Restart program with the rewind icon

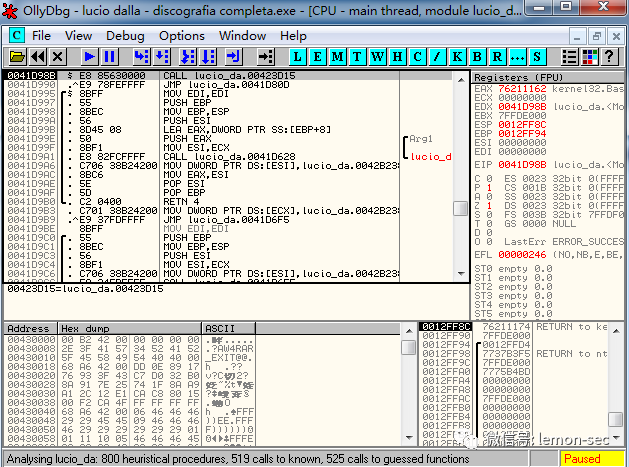pyautogui.click(x=38, y=57)
